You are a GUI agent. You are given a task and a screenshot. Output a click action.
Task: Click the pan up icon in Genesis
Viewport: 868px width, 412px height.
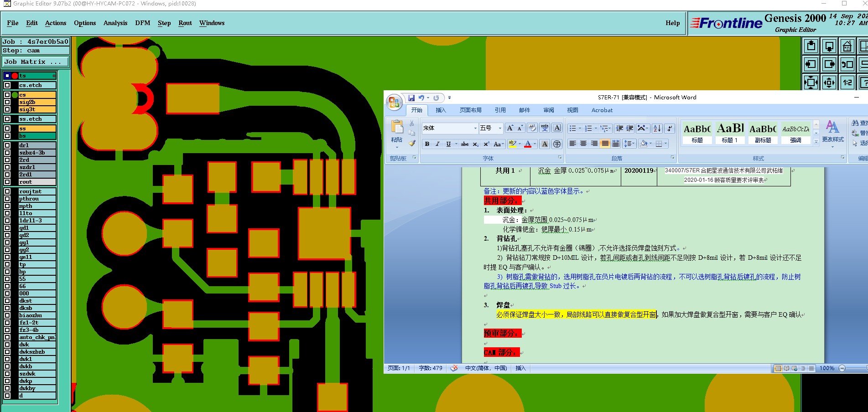[x=811, y=46]
